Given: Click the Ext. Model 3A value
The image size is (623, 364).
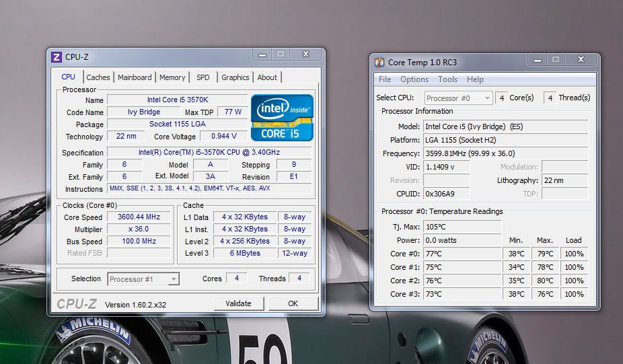Looking at the screenshot, I should (211, 176).
